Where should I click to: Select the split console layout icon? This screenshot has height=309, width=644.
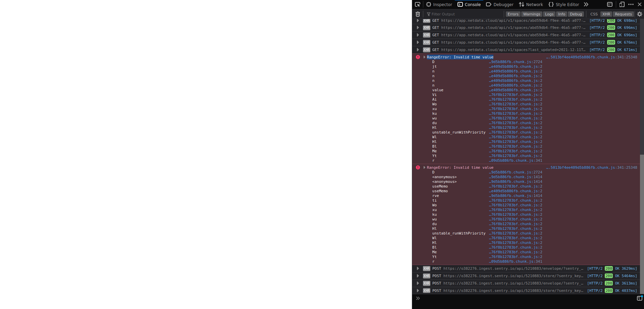tap(609, 4)
